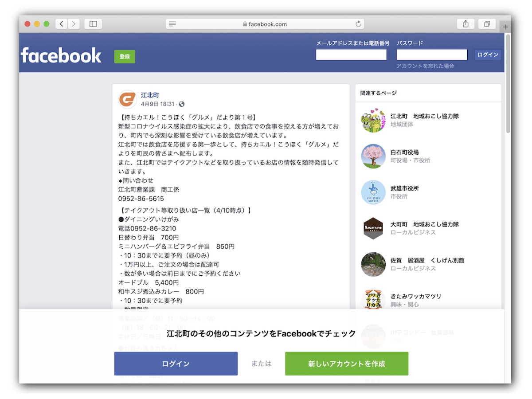Click the large blue ログイン button
This screenshot has height=399, width=532.
[x=176, y=364]
